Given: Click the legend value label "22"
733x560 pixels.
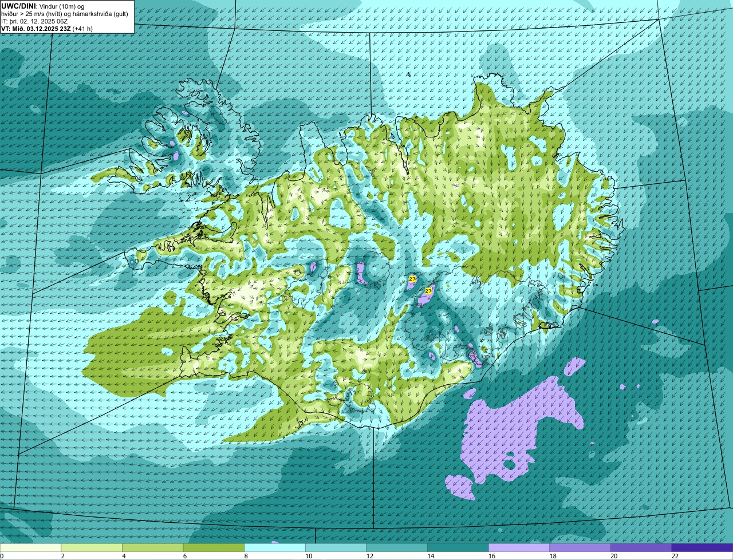Looking at the screenshot, I should [x=675, y=556].
